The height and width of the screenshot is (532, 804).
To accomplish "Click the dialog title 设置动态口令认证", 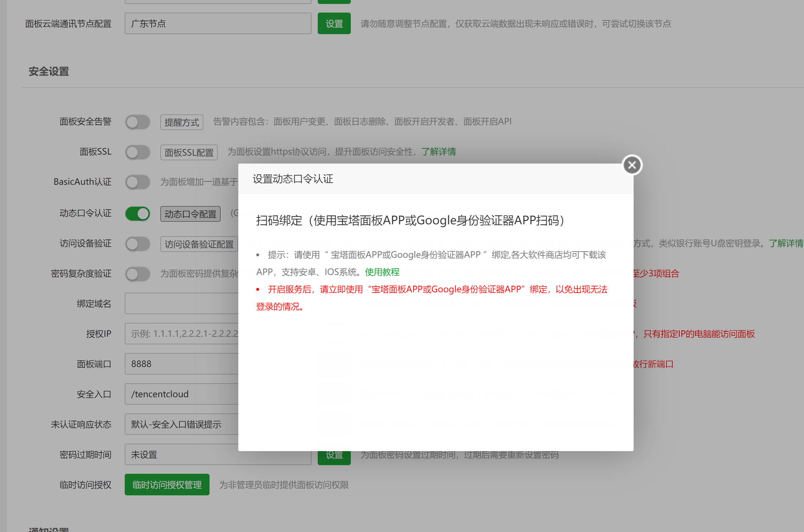I will click(293, 179).
